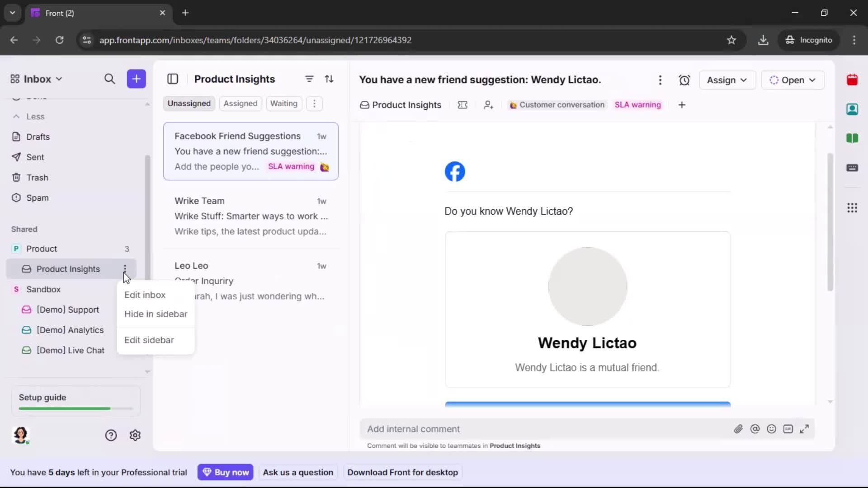The height and width of the screenshot is (488, 868).
Task: Expand the comment editor to fullscreen
Action: coord(805,429)
